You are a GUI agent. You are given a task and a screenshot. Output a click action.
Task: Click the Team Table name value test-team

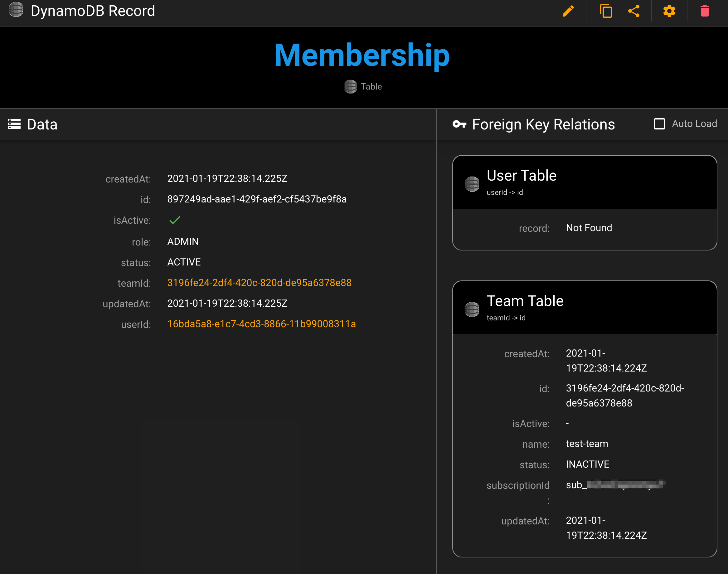[x=587, y=444]
